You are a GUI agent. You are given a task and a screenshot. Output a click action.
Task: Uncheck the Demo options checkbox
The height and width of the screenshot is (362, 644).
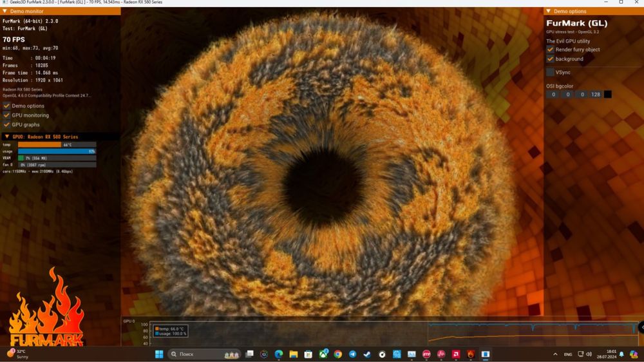coord(6,106)
